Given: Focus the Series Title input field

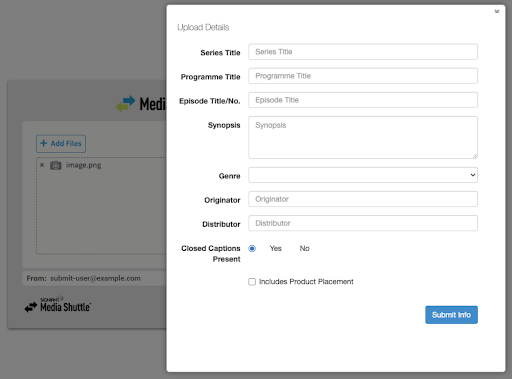Looking at the screenshot, I should (363, 52).
